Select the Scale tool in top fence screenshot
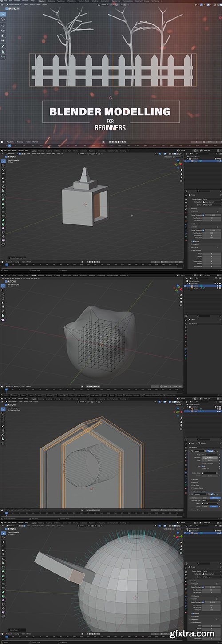222x644 pixels. pos(3,35)
